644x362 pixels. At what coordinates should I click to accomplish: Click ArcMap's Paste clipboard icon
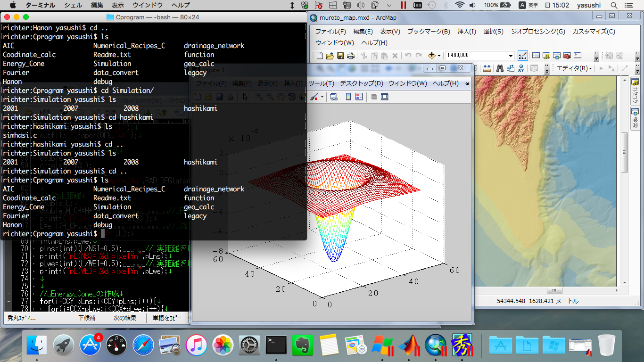(385, 56)
